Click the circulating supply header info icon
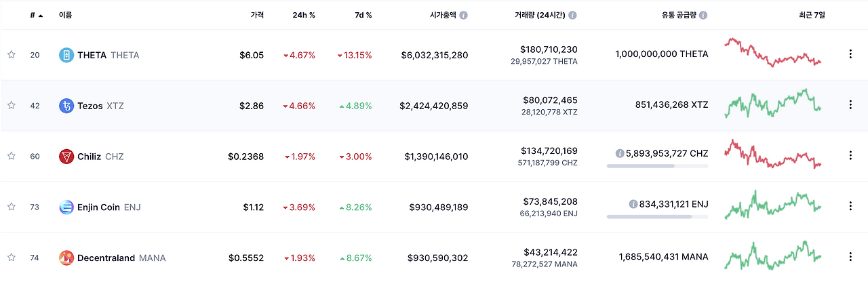The height and width of the screenshot is (282, 868). tap(703, 15)
